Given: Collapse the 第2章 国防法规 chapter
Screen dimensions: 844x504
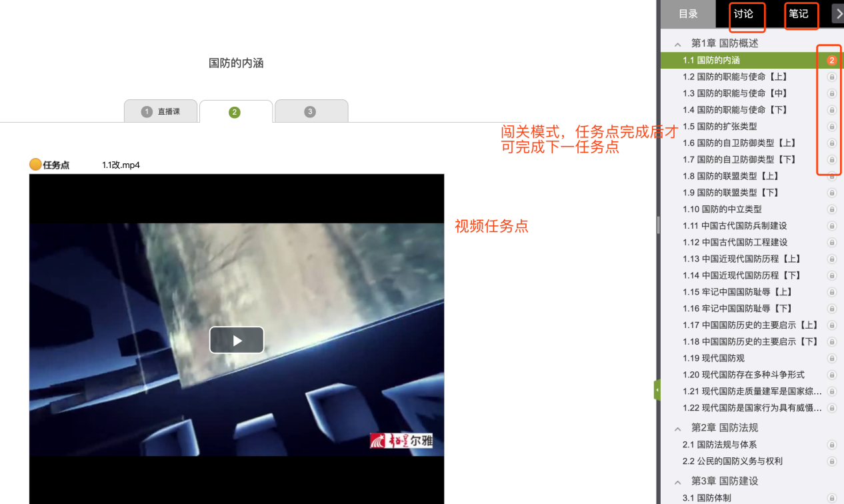Looking at the screenshot, I should tap(677, 428).
